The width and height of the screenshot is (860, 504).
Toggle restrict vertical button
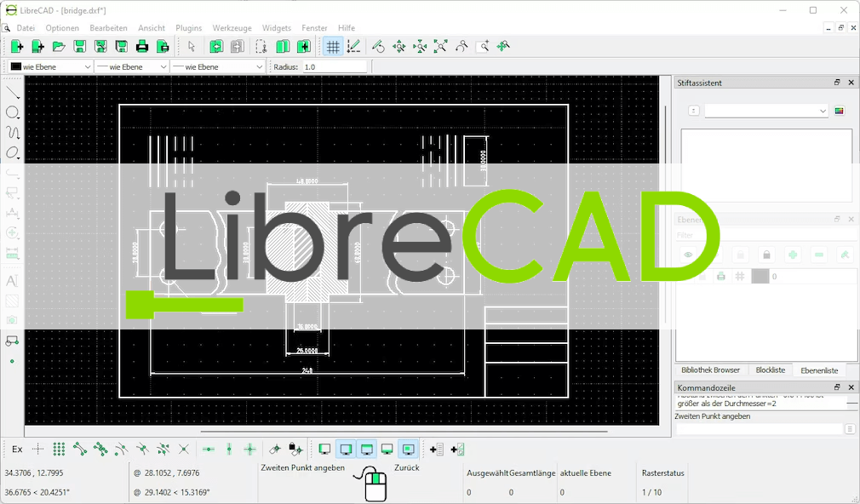tap(229, 450)
